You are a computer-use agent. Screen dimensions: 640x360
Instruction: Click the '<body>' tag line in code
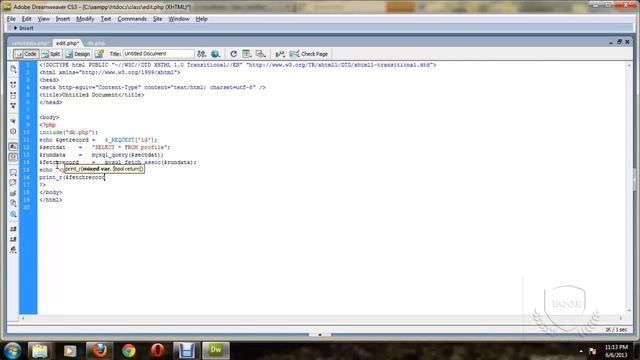coord(49,118)
